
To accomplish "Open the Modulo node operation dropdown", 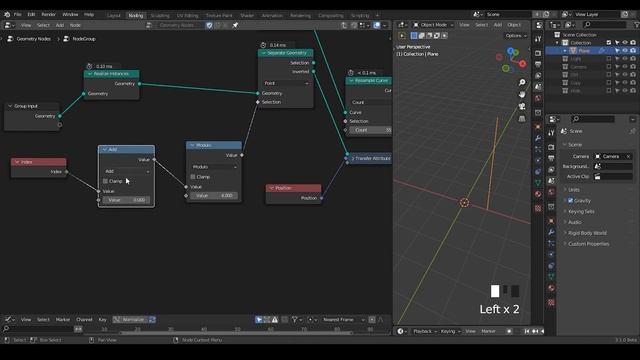I will (x=214, y=167).
